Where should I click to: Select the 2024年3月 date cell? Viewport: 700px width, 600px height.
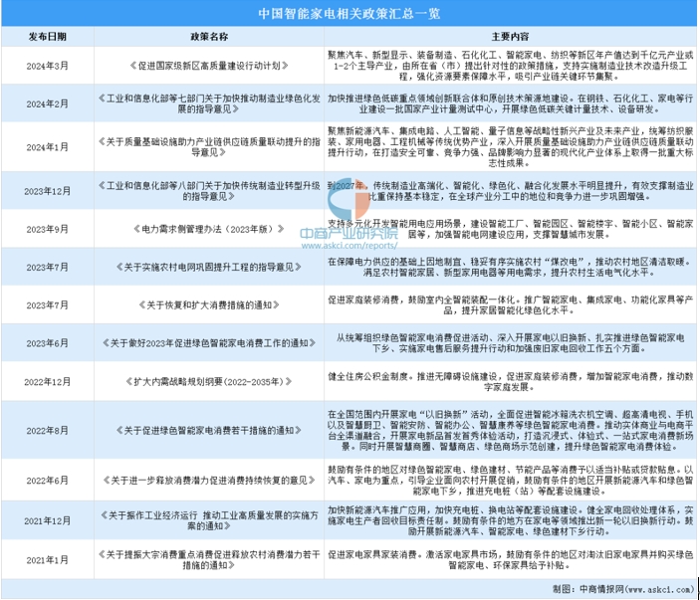[x=48, y=66]
